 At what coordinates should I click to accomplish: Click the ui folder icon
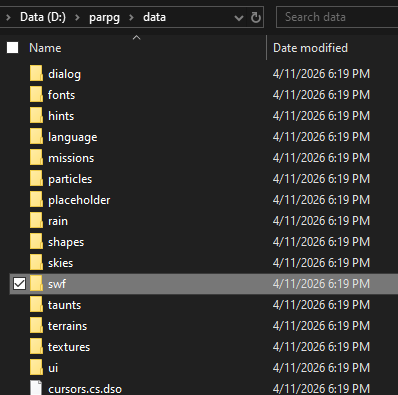click(x=36, y=368)
